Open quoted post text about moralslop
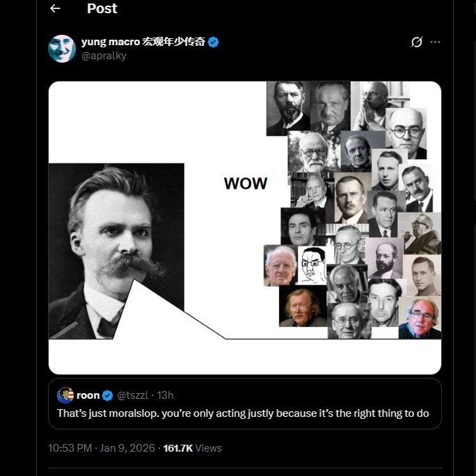Viewport: 476px width, 476px height. (x=243, y=413)
